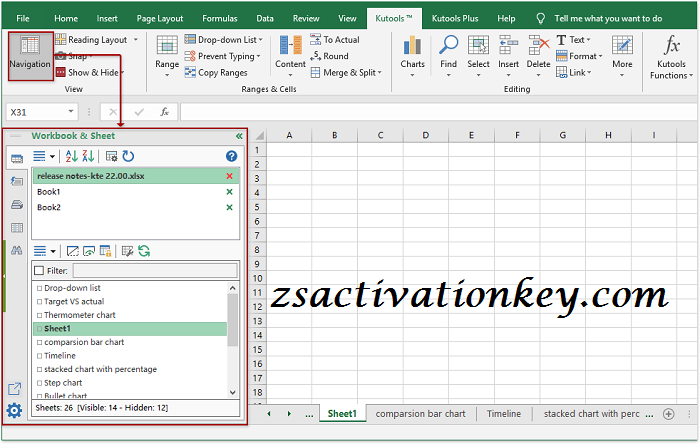Switch to AutoText sidebar icon
Image resolution: width=700 pixels, height=444 pixels.
point(17,181)
